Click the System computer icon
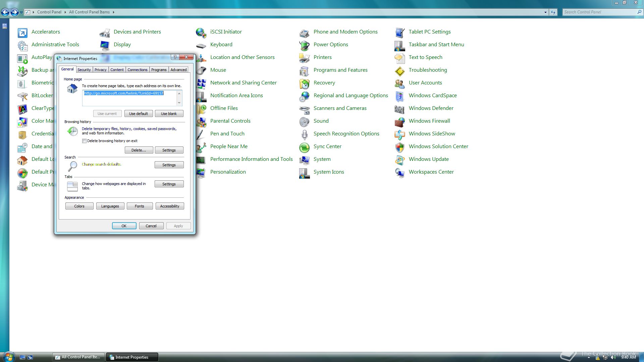644x362 pixels. pos(305,160)
